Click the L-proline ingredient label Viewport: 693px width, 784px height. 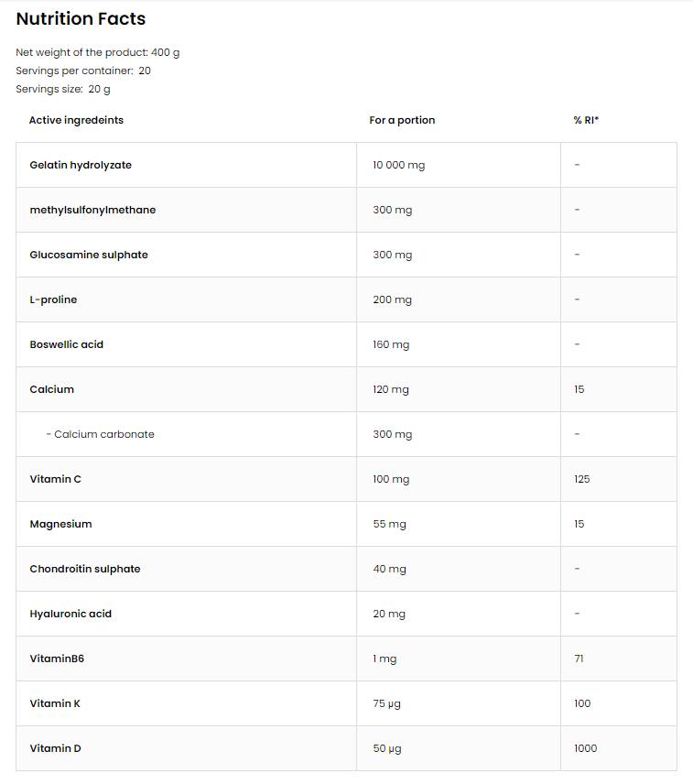coord(53,299)
